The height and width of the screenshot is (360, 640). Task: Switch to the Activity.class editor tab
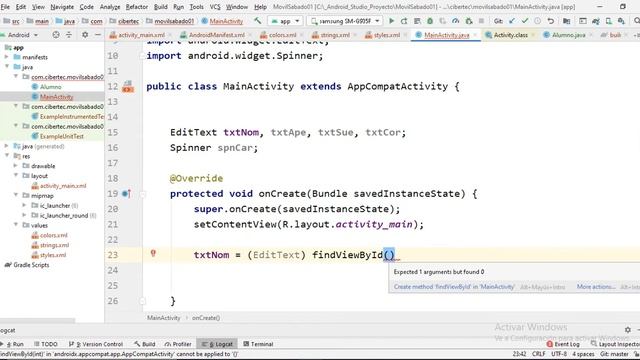510,35
